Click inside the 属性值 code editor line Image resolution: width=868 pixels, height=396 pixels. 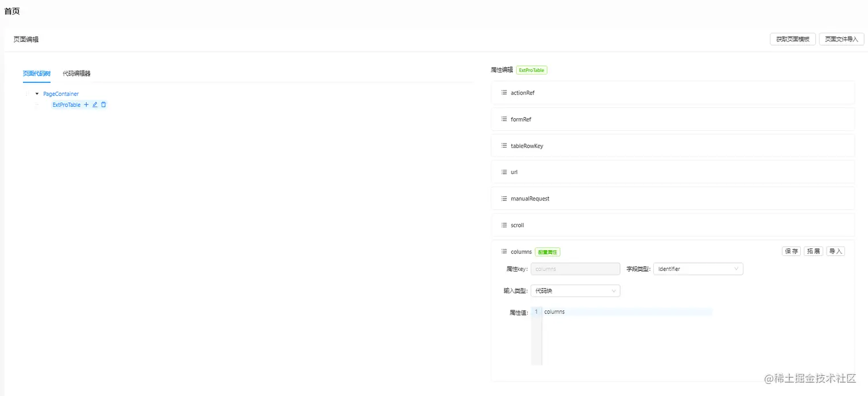click(x=627, y=312)
